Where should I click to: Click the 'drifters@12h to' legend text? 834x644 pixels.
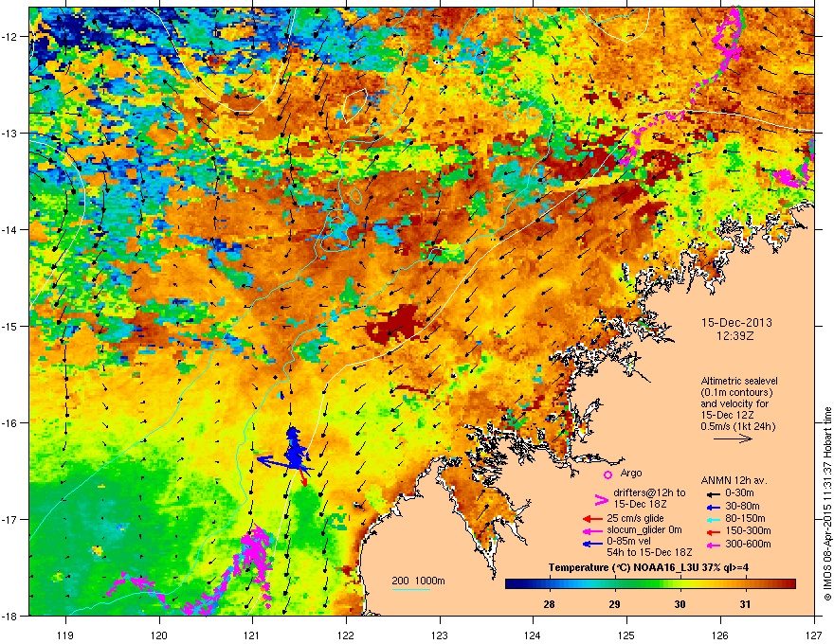pyautogui.click(x=649, y=493)
